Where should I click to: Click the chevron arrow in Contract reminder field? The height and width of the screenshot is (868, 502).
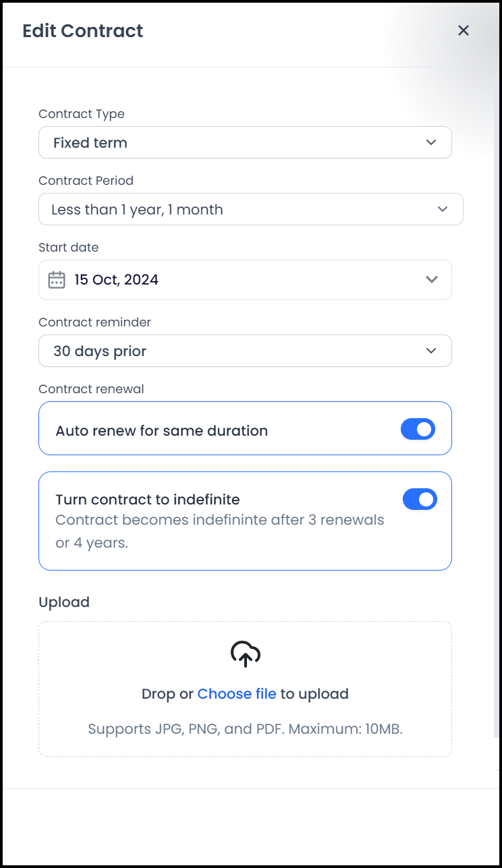click(432, 351)
